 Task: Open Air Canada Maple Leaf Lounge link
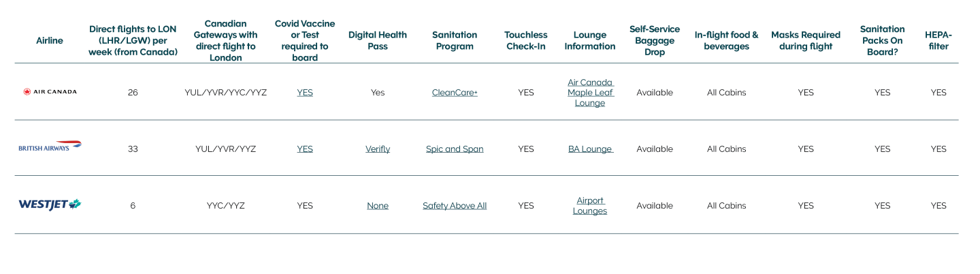click(590, 93)
